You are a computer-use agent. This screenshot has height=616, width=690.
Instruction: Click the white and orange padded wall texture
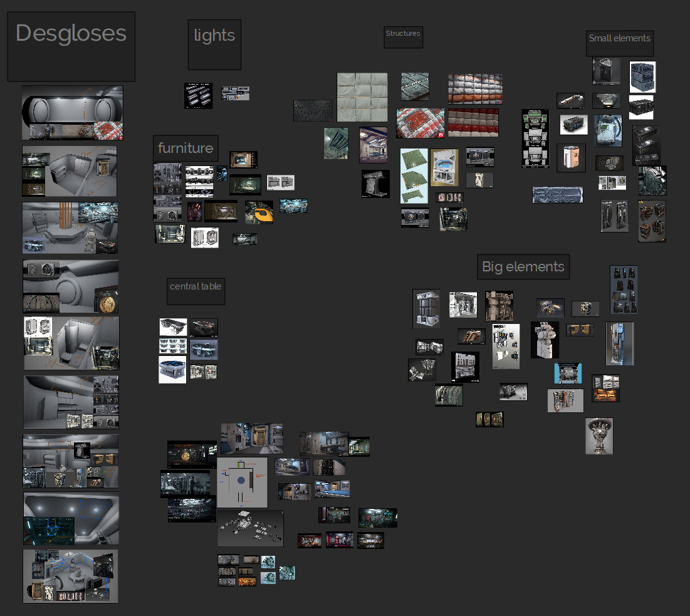coord(475,89)
